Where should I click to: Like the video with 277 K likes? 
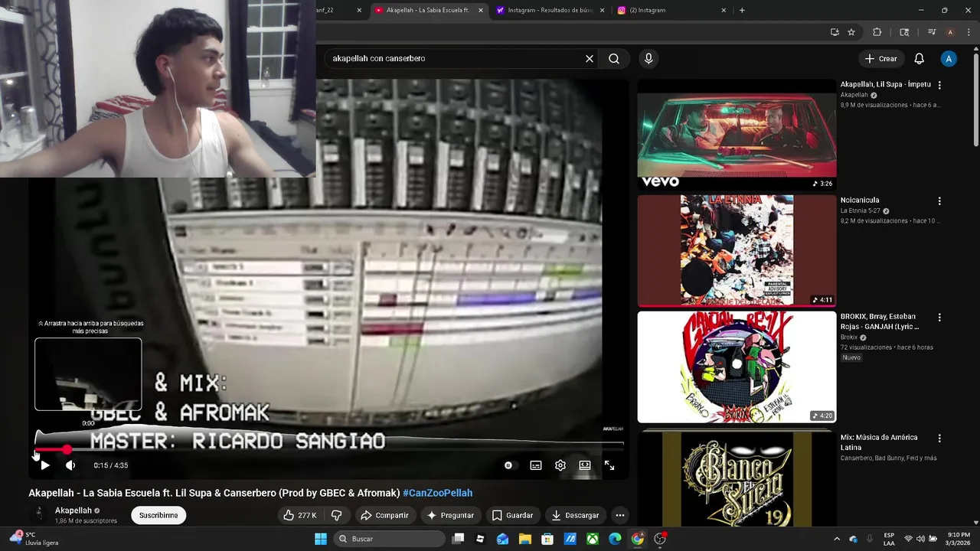coord(299,515)
